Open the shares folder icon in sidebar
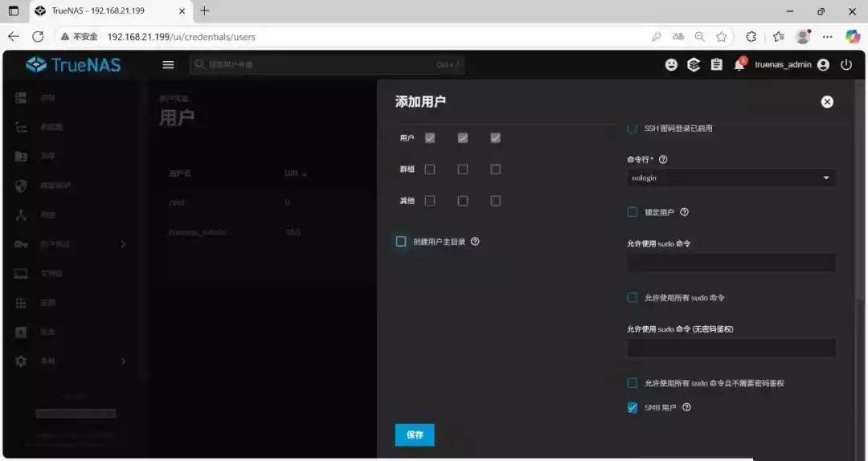 tap(20, 156)
